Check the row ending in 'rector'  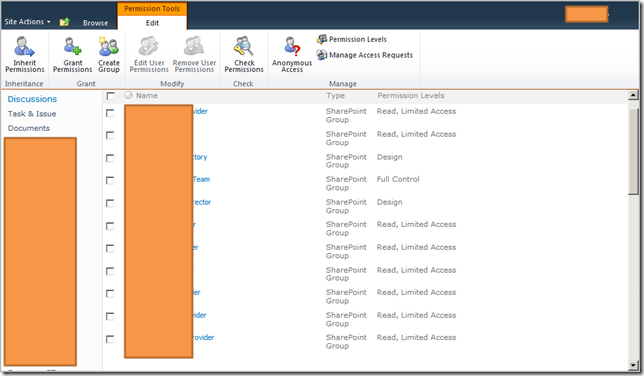point(110,203)
